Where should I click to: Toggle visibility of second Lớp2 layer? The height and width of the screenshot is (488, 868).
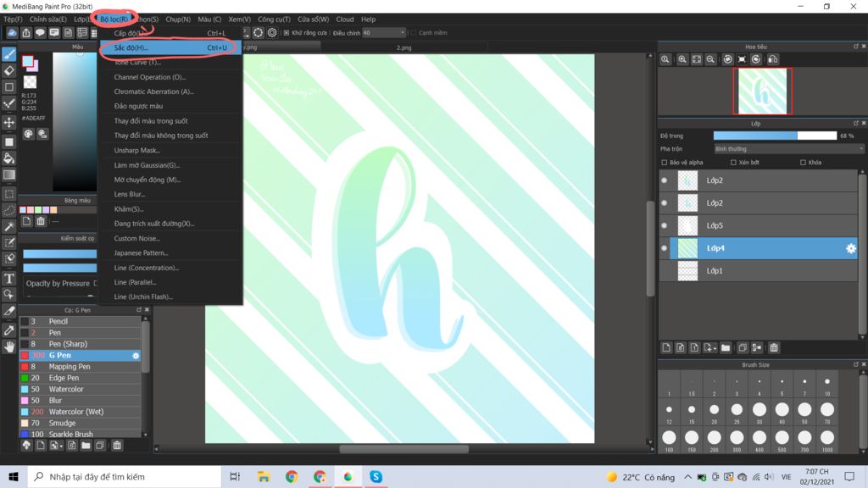[x=665, y=203]
